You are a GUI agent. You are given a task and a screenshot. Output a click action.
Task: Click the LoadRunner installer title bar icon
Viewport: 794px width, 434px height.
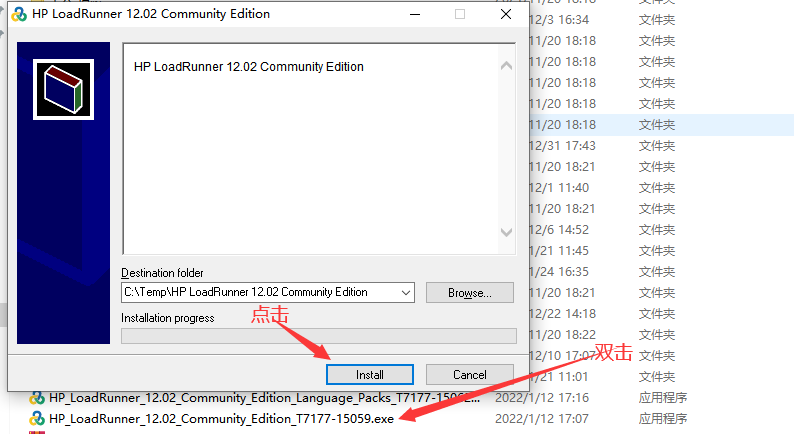(x=19, y=14)
